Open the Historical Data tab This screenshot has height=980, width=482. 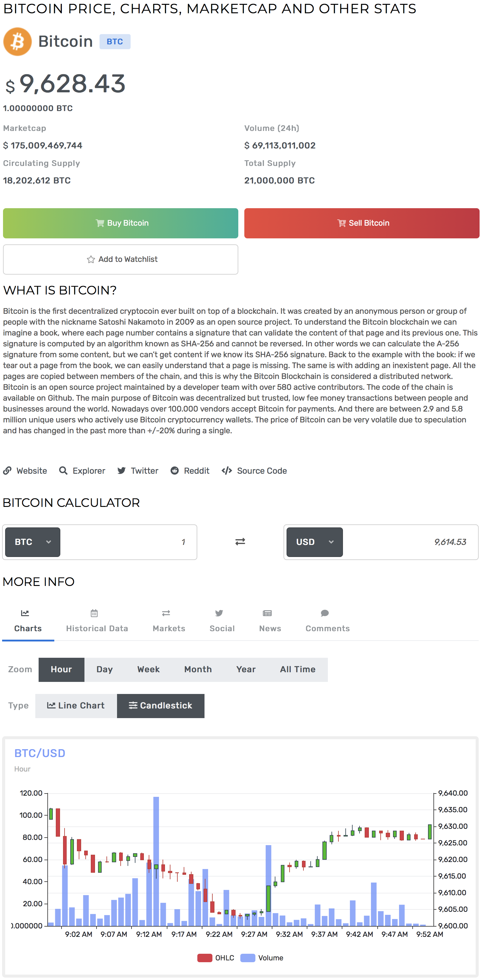click(x=97, y=622)
